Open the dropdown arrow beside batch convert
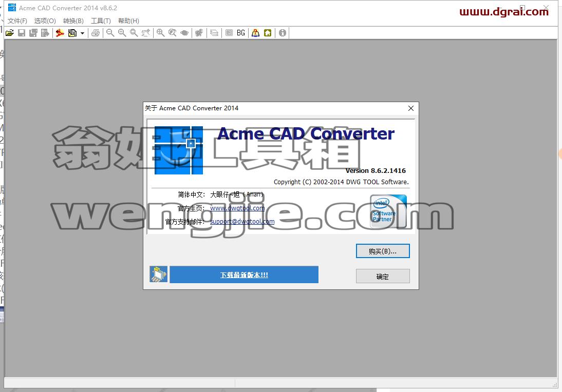Image resolution: width=562 pixels, height=392 pixels. coord(82,33)
